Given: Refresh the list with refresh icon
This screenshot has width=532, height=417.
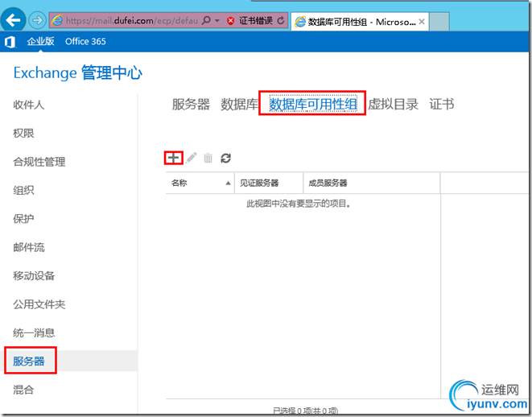Looking at the screenshot, I should tap(225, 158).
